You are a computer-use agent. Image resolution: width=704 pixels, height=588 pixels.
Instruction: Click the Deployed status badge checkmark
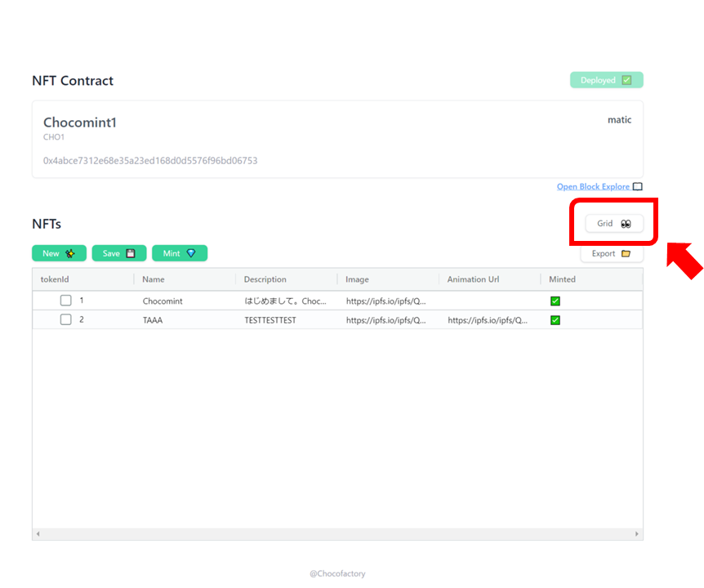coord(626,80)
